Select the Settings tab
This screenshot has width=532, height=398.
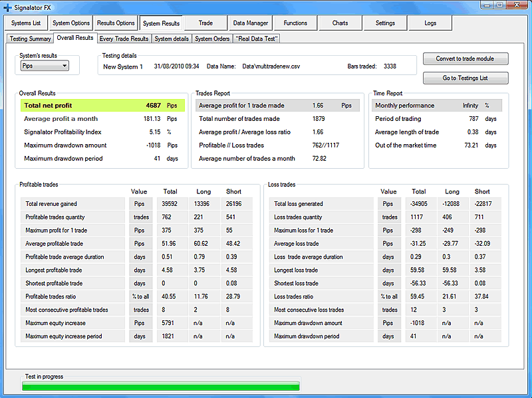[385, 23]
